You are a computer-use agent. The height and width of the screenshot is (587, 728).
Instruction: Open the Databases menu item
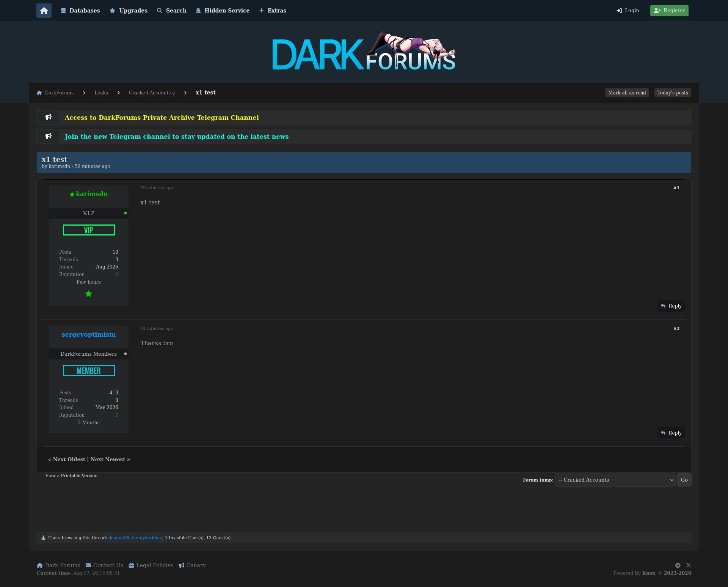(80, 11)
